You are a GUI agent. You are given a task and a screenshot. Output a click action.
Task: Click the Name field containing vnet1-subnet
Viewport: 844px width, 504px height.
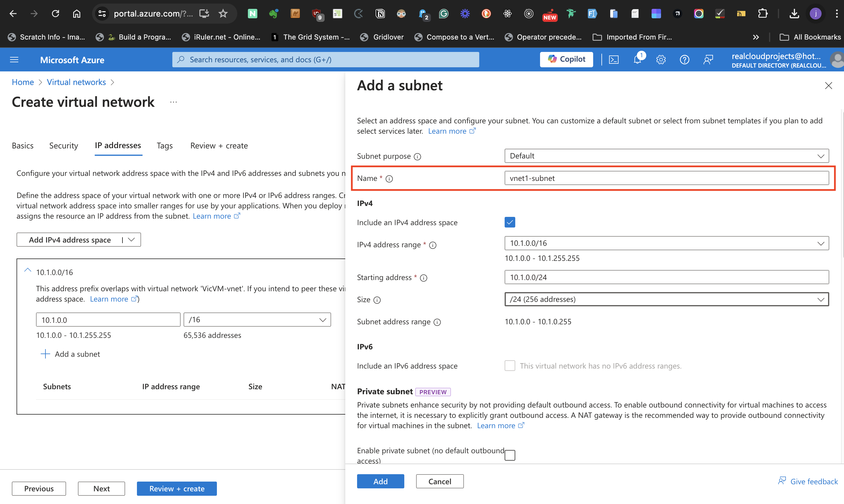tap(666, 178)
